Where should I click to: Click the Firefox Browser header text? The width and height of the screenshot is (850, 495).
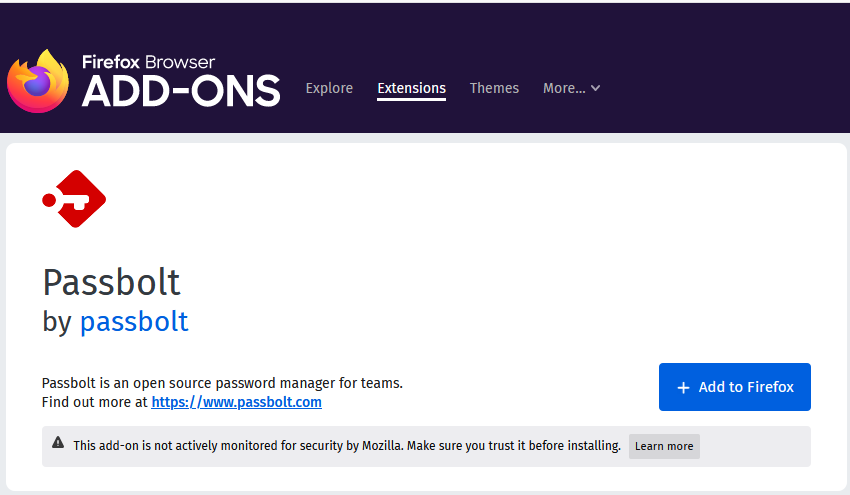[x=148, y=62]
